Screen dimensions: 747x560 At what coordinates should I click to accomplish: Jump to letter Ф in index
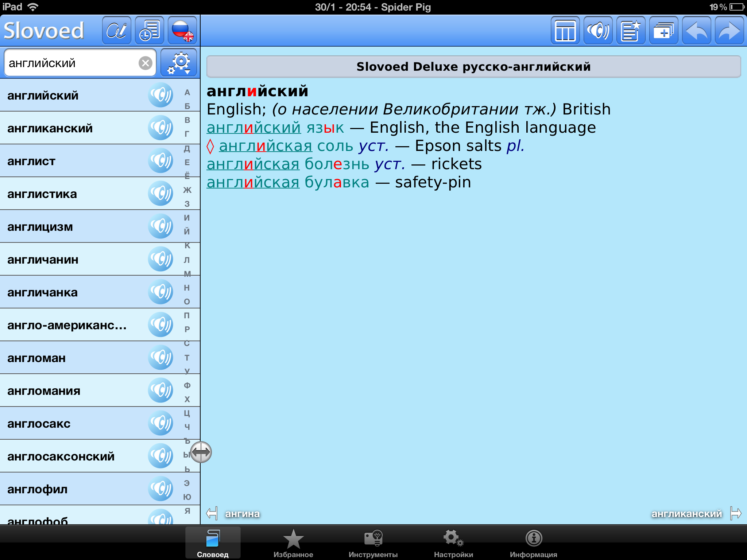point(187,385)
